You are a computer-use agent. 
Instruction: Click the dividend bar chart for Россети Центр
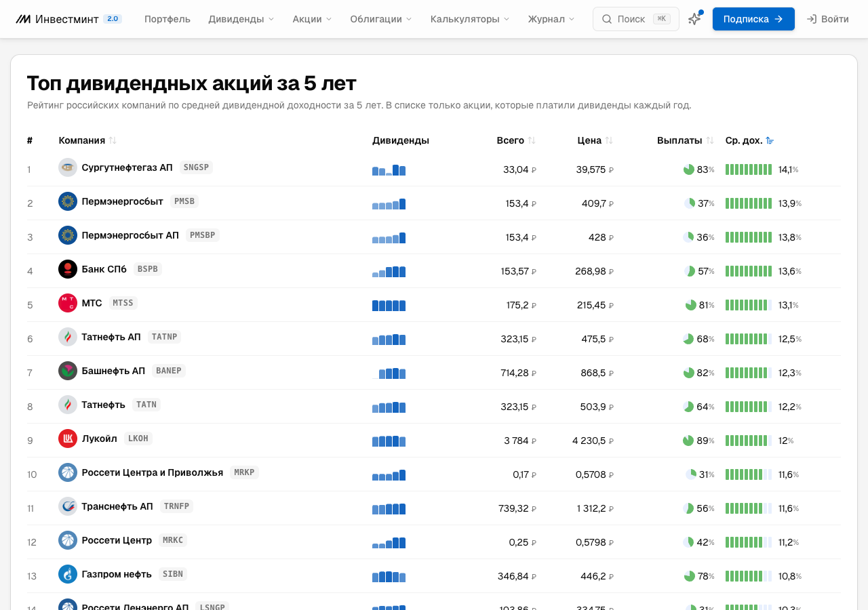click(389, 543)
